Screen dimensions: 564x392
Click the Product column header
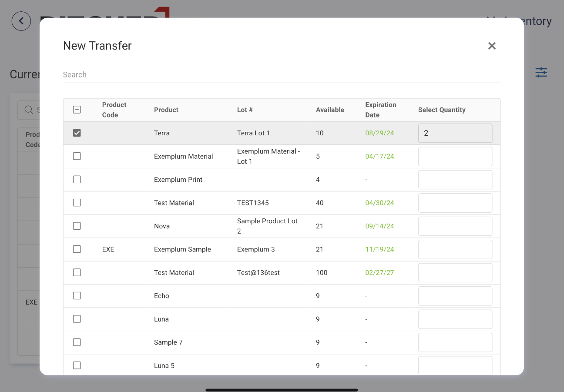point(166,110)
